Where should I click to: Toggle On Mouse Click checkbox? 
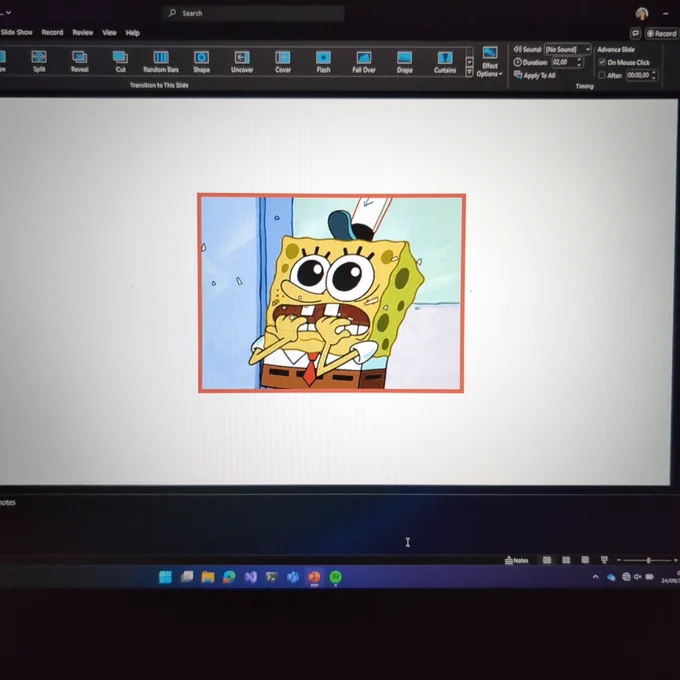602,62
